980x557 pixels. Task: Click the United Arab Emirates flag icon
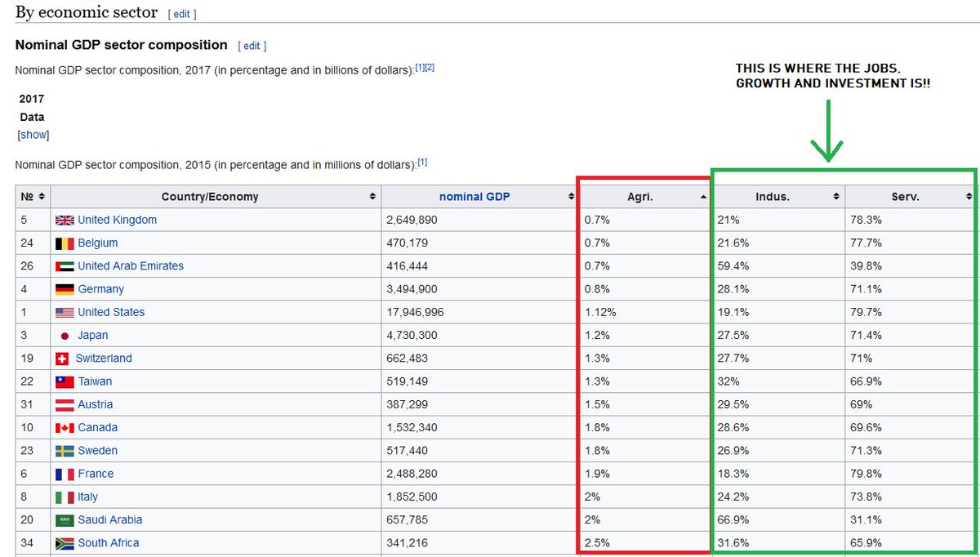pyautogui.click(x=65, y=266)
